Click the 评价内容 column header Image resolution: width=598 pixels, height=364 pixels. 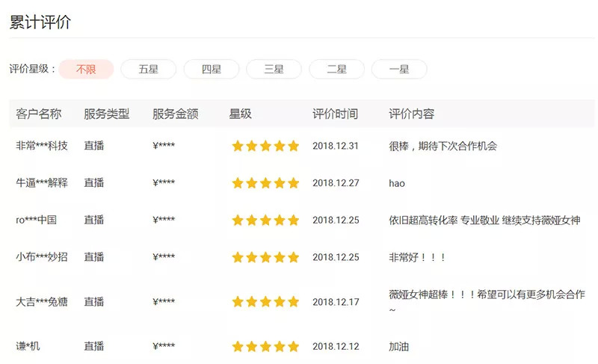(x=412, y=114)
